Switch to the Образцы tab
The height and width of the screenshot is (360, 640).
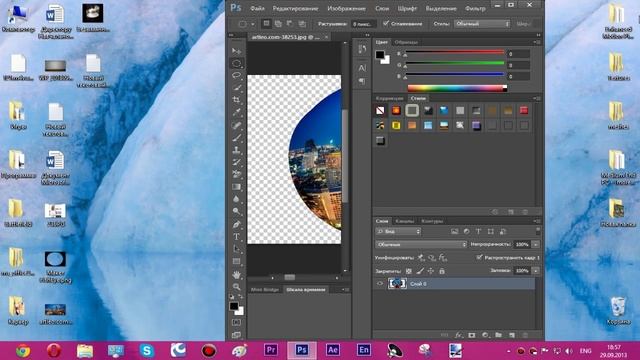pyautogui.click(x=406, y=42)
